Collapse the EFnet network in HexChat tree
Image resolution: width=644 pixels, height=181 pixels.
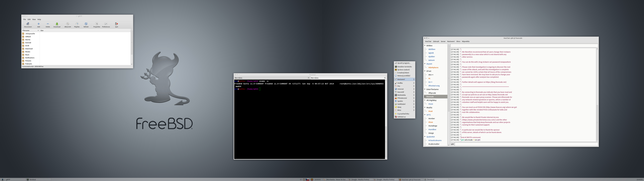click(x=425, y=71)
